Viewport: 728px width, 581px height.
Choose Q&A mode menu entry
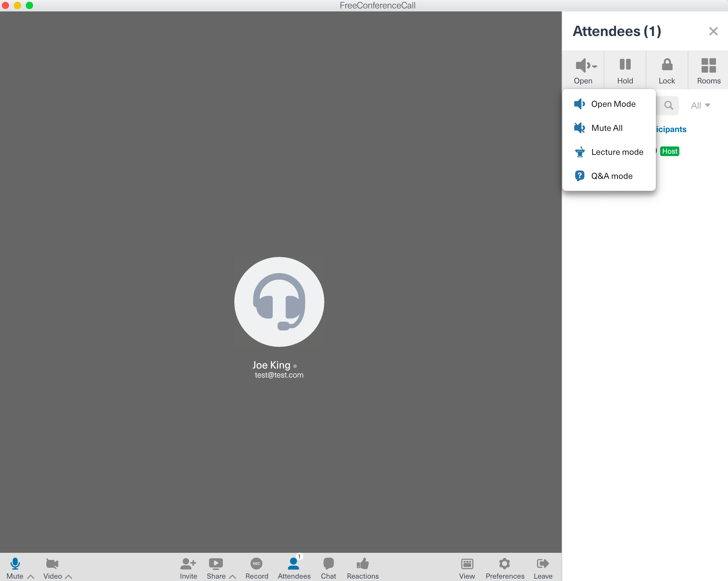611,176
